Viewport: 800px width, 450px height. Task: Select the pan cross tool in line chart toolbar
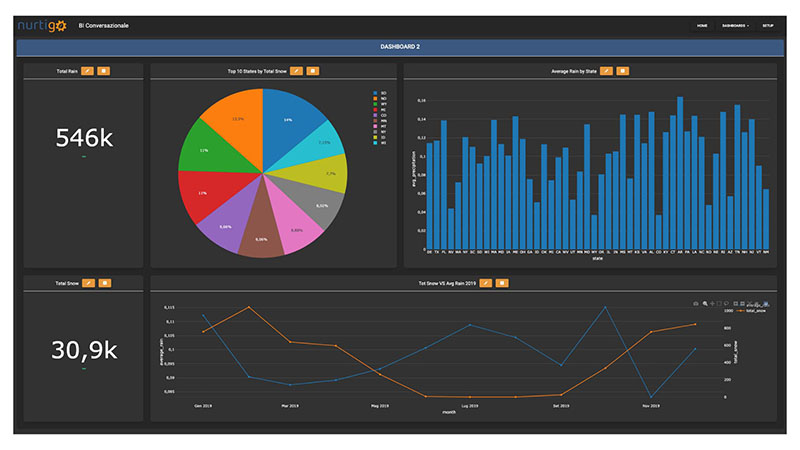pos(712,304)
